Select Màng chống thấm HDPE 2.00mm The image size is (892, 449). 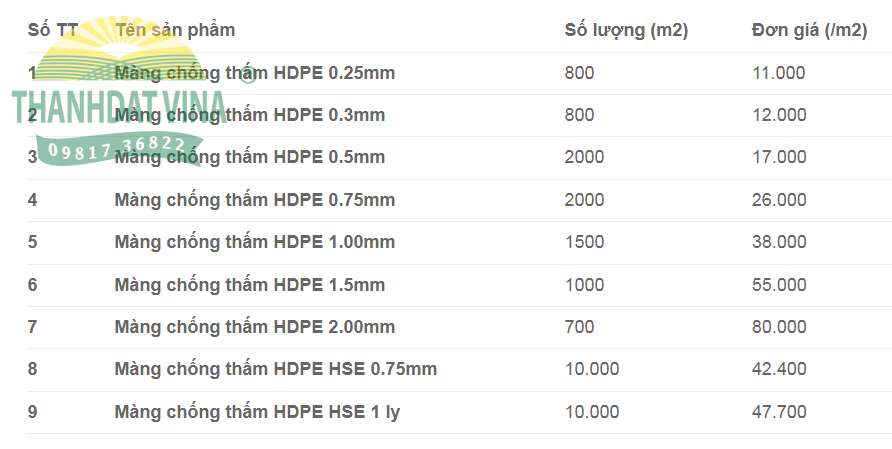[x=254, y=327]
